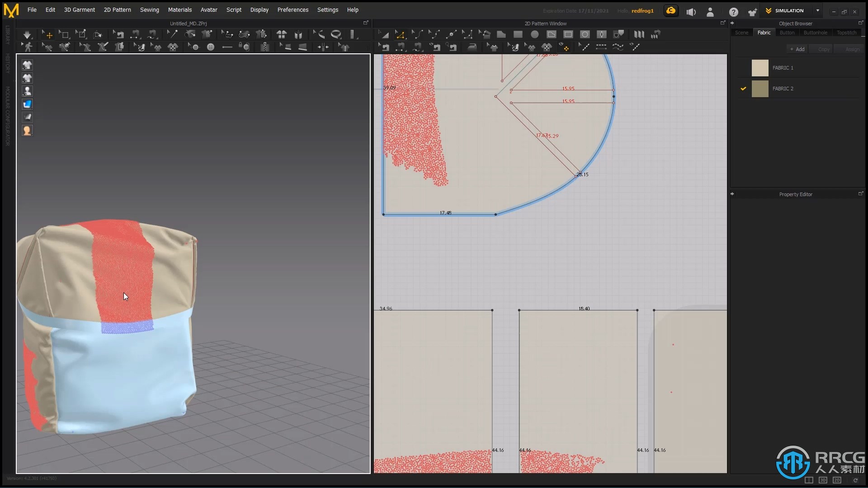
Task: Click the + Add fabric button
Action: [797, 49]
